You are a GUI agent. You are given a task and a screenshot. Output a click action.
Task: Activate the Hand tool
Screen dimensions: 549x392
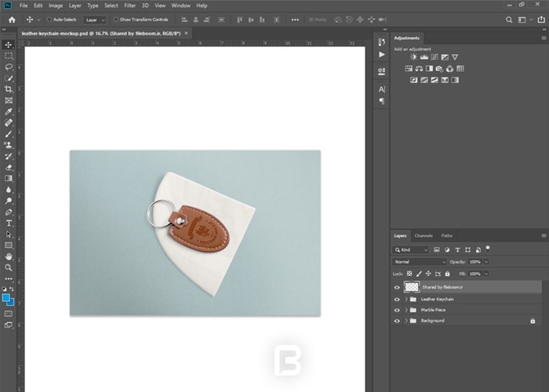coord(9,256)
